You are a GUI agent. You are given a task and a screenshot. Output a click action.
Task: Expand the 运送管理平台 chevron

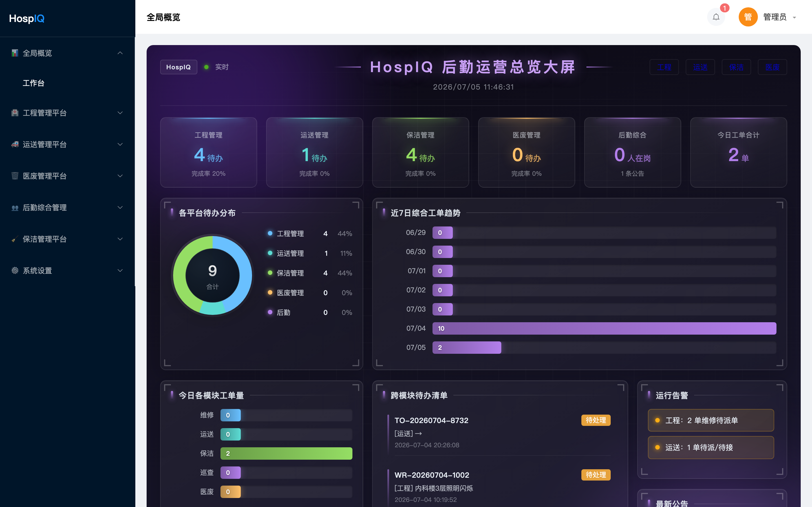120,144
